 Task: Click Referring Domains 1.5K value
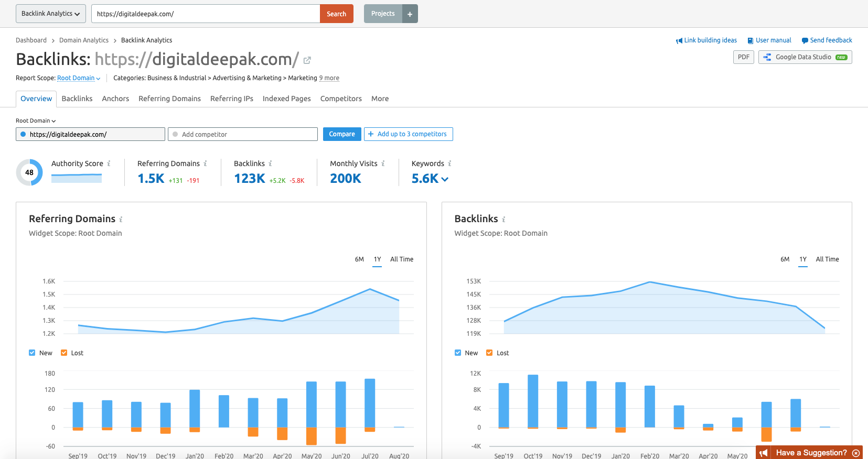pos(151,179)
